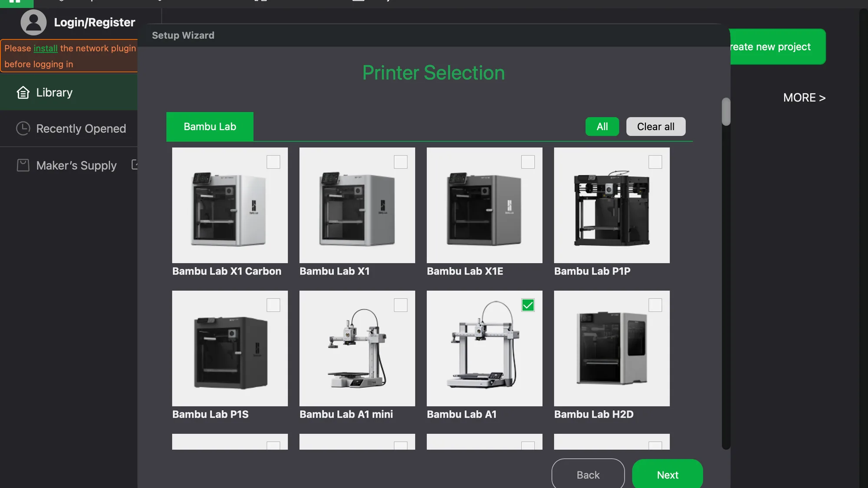Open the Recently Opened section

point(69,128)
